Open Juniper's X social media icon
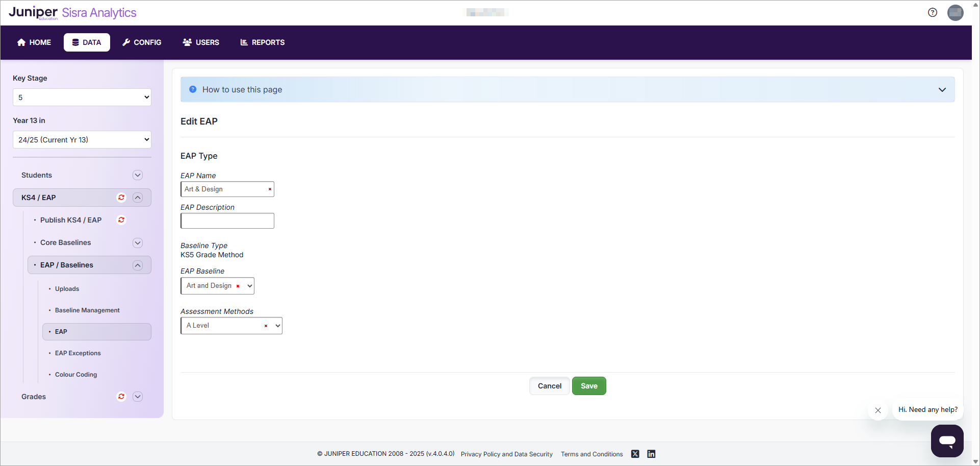This screenshot has width=980, height=466. [635, 454]
